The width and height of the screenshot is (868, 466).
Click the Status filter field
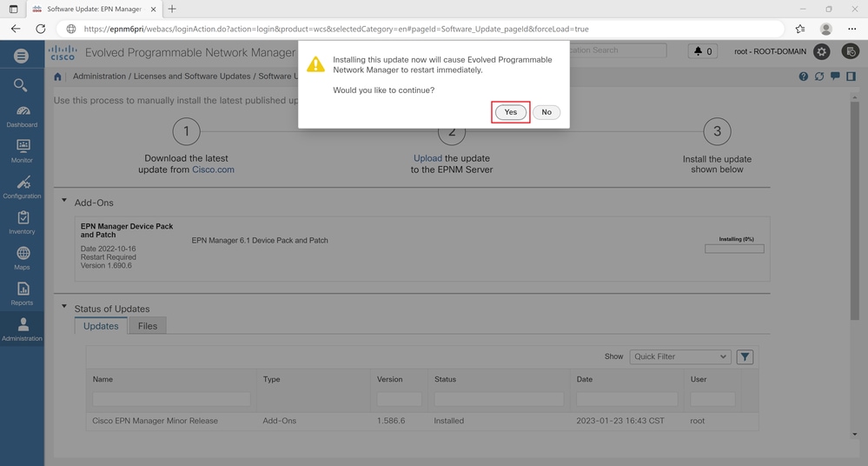[499, 399]
